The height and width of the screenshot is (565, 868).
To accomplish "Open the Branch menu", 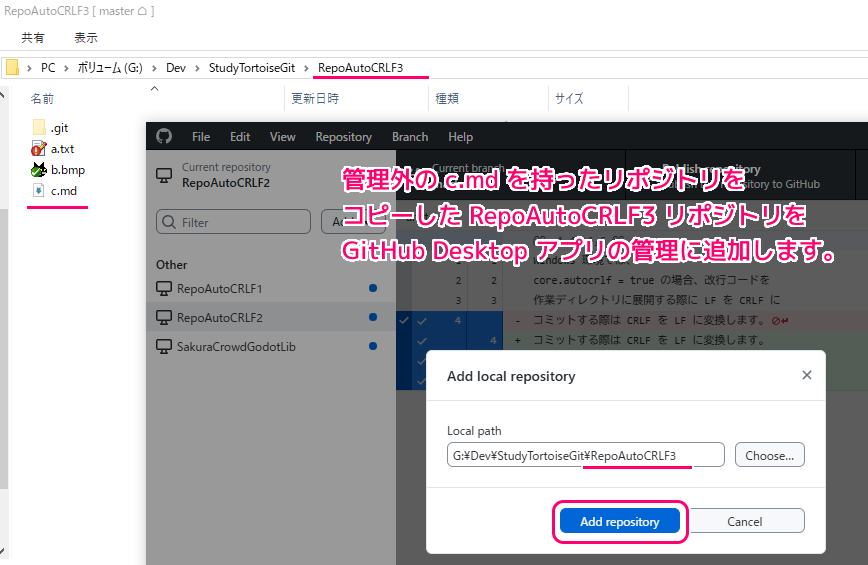I will click(x=410, y=137).
